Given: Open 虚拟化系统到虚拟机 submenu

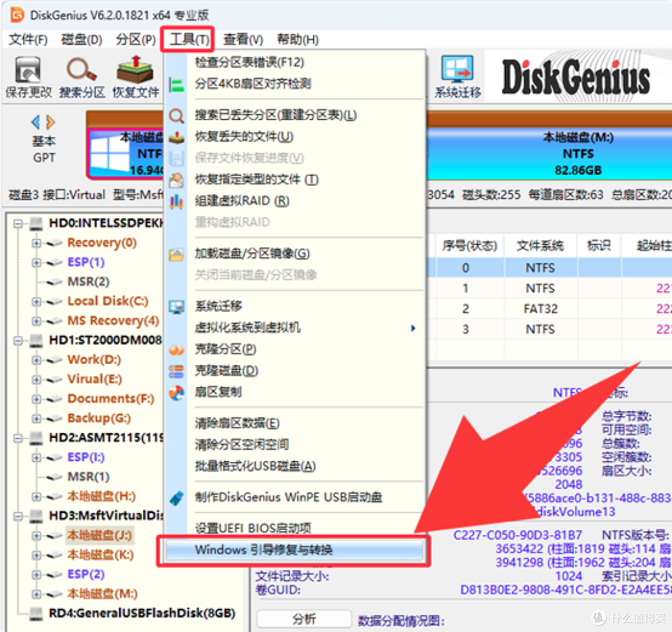Looking at the screenshot, I should click(295, 328).
